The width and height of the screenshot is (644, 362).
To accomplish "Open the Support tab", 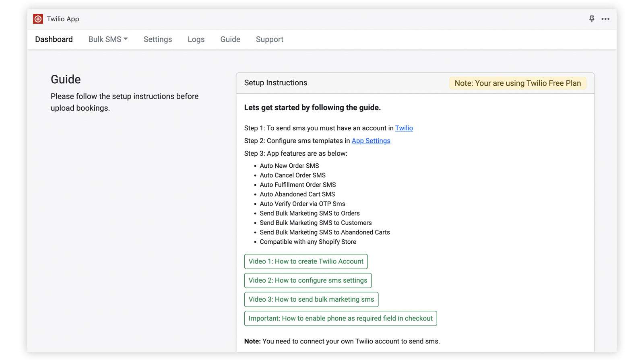I will [269, 39].
